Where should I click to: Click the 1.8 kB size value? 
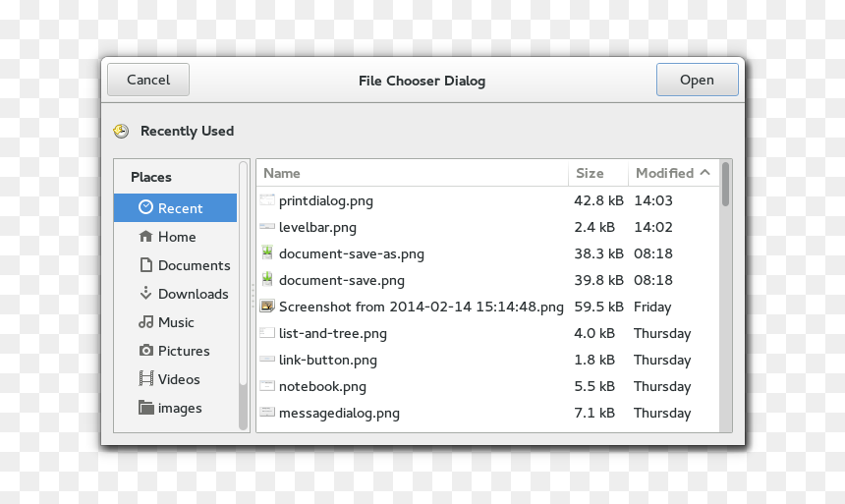click(x=594, y=360)
